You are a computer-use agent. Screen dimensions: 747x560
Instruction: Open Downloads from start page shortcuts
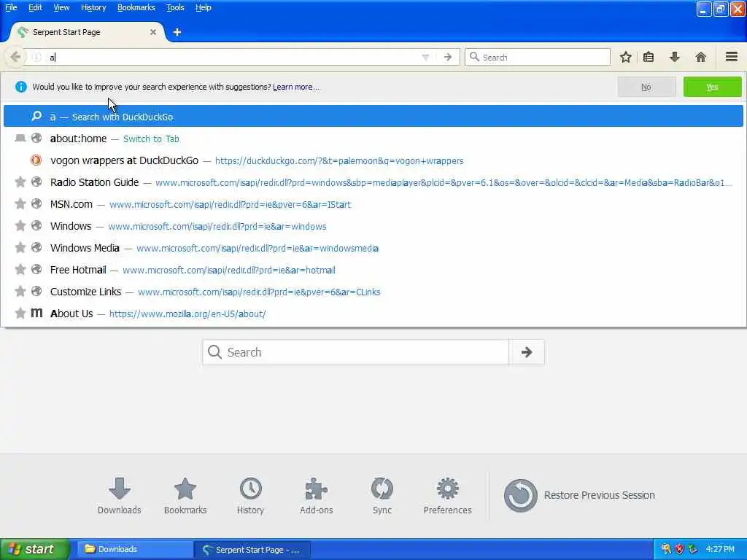click(119, 496)
